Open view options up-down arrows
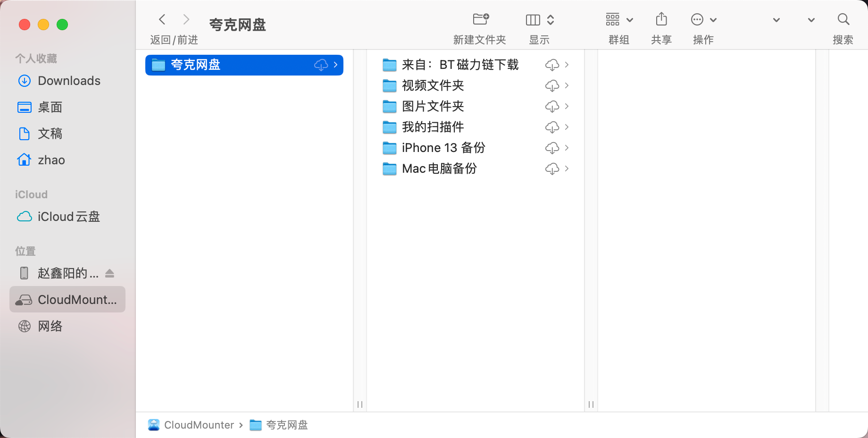Image resolution: width=868 pixels, height=438 pixels. 551,20
